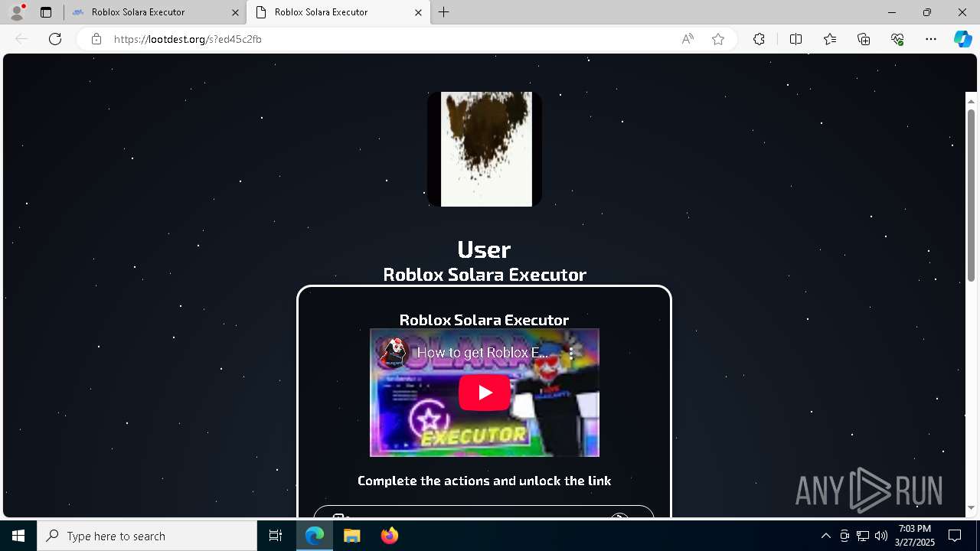Open Extensions puzzle icon
980x551 pixels.
759,39
